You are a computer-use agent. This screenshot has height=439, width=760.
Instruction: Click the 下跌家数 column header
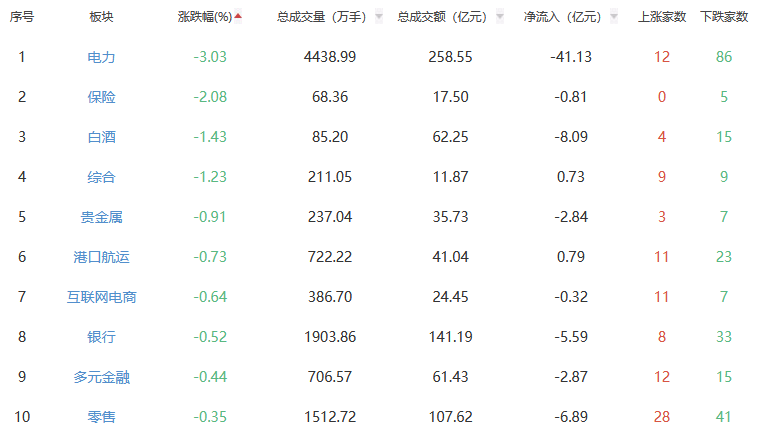coord(724,17)
